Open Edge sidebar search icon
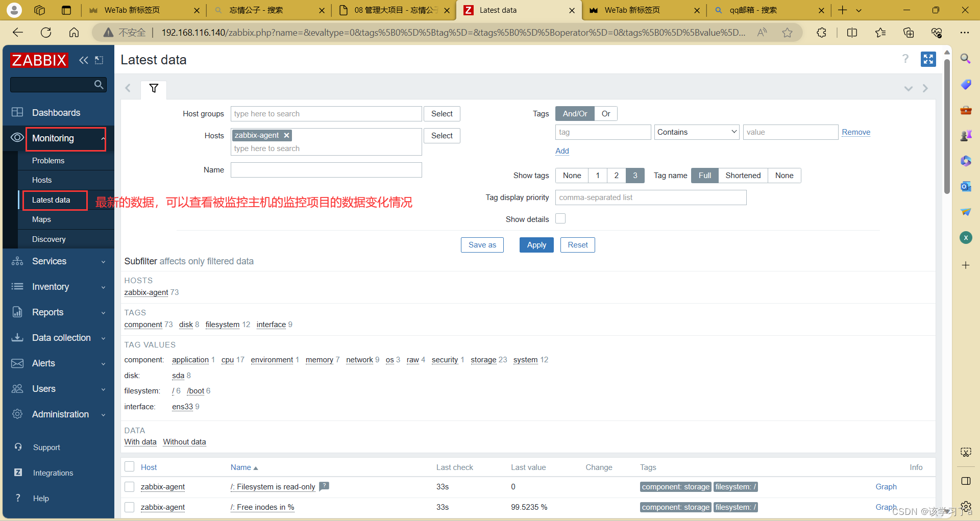Screen dimensions: 980x521 tap(966, 59)
